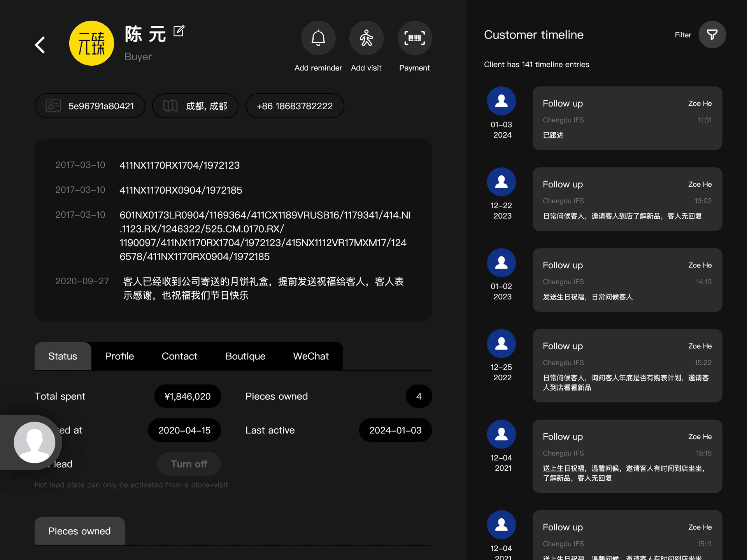Click the 12-22 2023 timeline avatar marker
This screenshot has height=560, width=747.
(x=501, y=182)
